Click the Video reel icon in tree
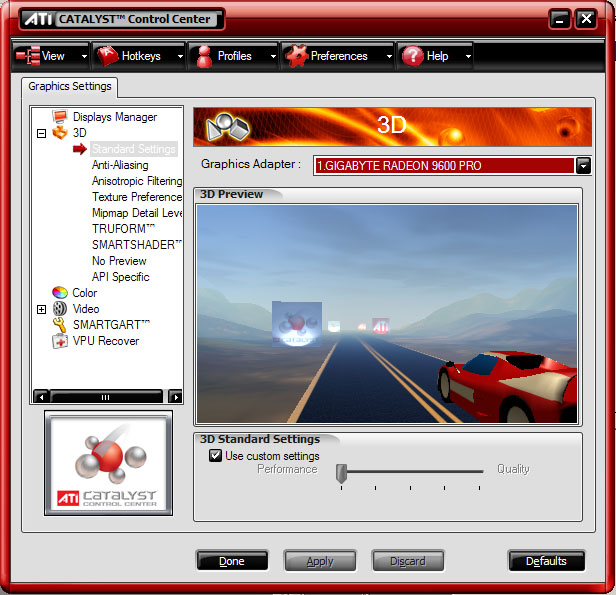 pyautogui.click(x=60, y=309)
